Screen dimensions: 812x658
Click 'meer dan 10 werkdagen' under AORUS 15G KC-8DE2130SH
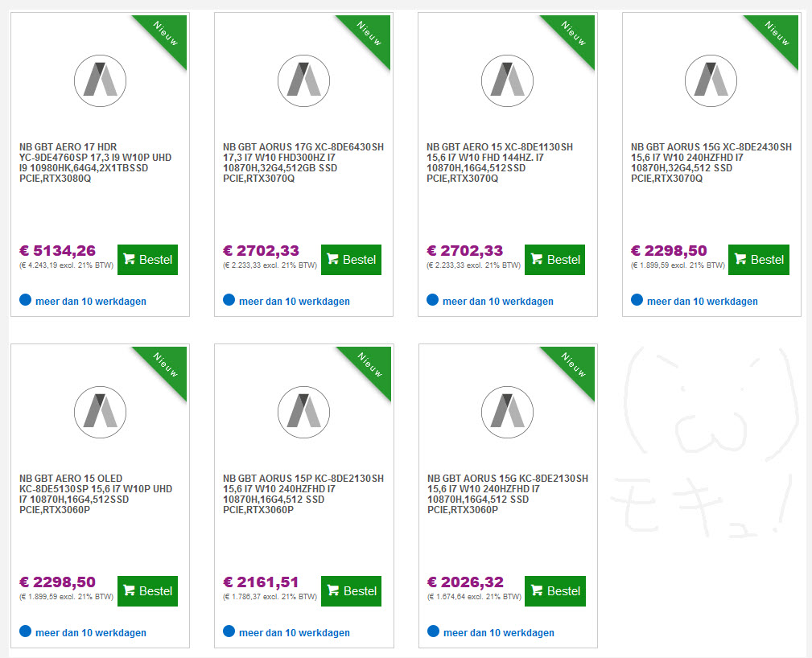(x=499, y=632)
